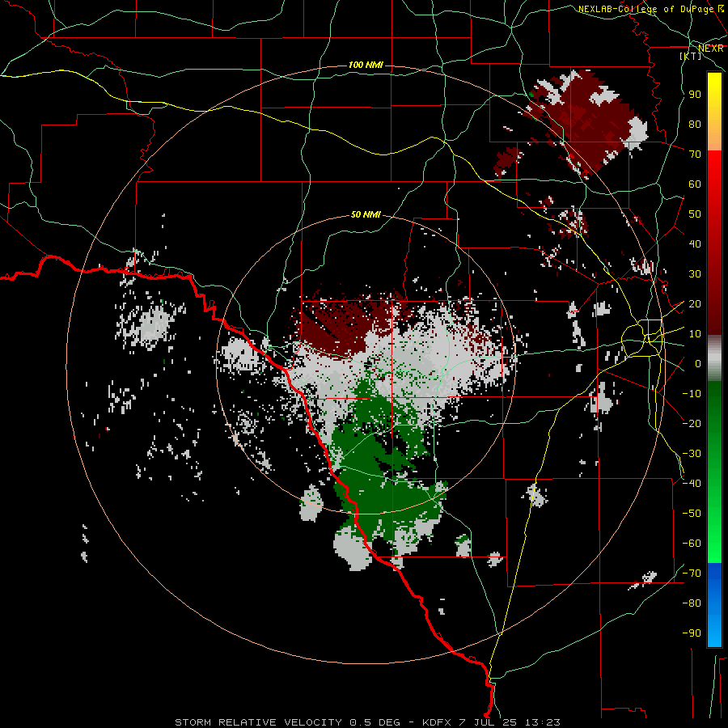Image resolution: width=728 pixels, height=728 pixels.
Task: Click the "NEXR" label above the scale
Action: [711, 49]
